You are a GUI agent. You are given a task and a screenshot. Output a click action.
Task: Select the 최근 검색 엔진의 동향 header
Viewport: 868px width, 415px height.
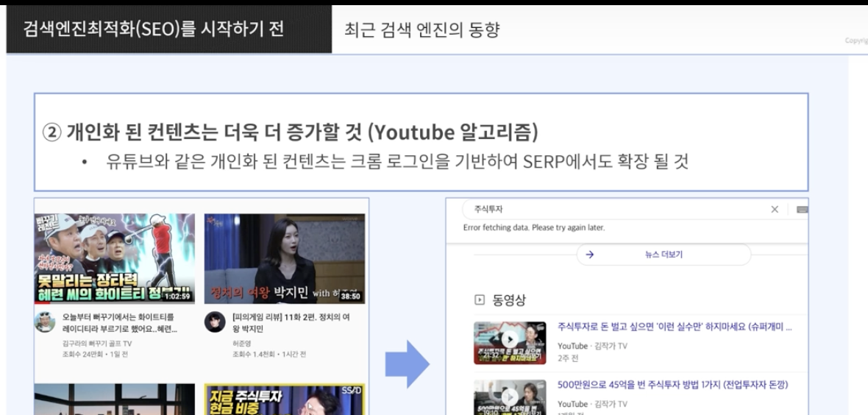(421, 29)
